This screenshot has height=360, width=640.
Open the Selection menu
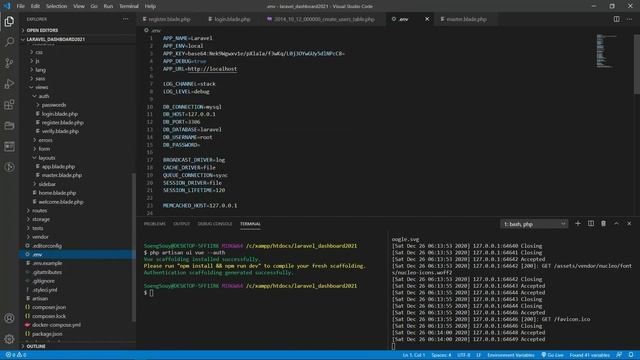pos(56,6)
